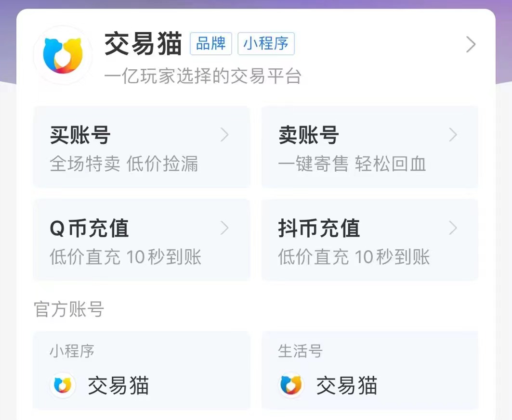Click the chevron on 抖币充值 card
The width and height of the screenshot is (512, 420).
pyautogui.click(x=453, y=228)
